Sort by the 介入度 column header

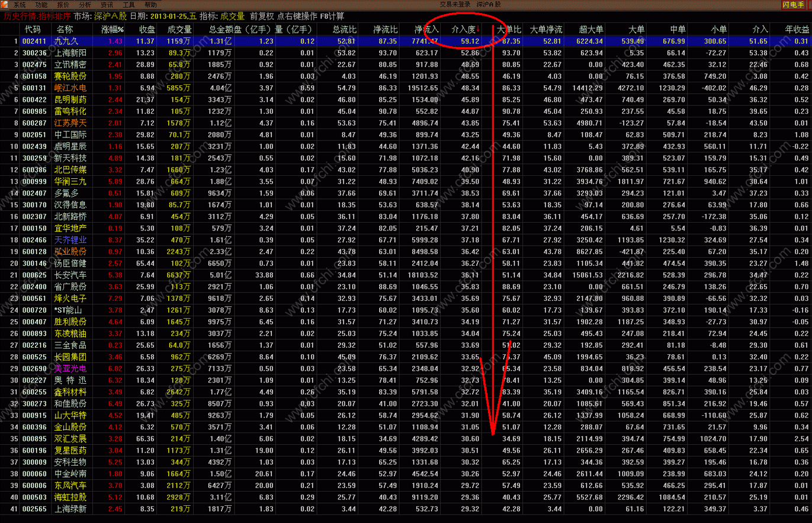coord(465,29)
